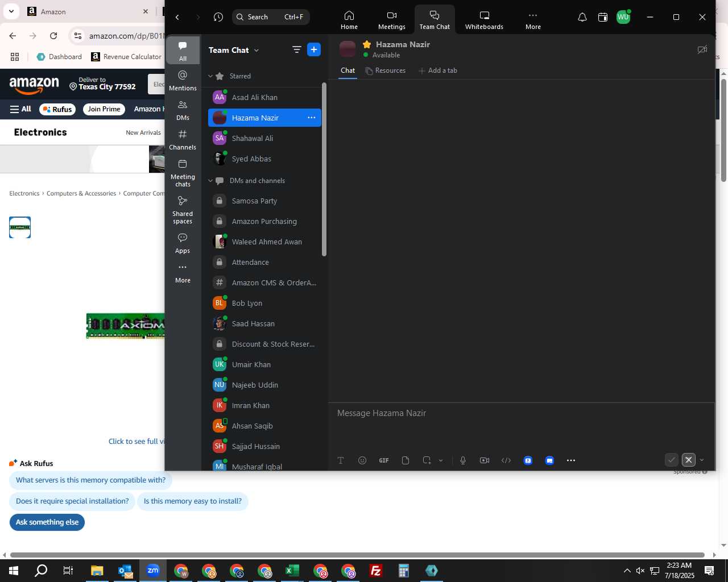Screen dimensions: 728x582
Task: Open WU profile avatar
Action: coord(623,17)
